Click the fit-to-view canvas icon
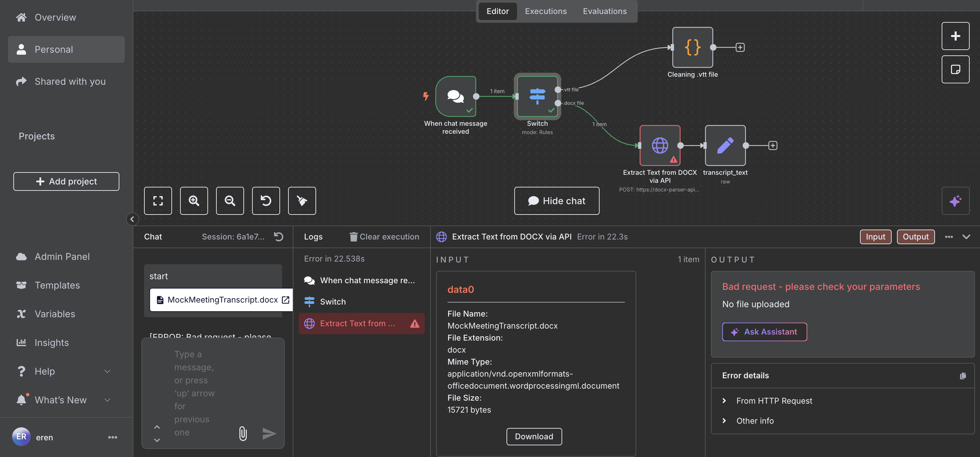980x457 pixels. pos(158,200)
